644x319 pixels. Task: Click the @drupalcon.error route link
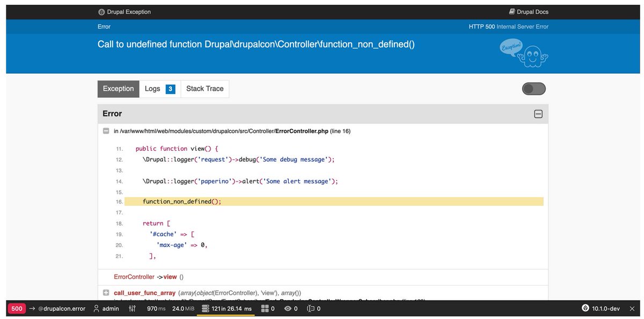pyautogui.click(x=61, y=308)
